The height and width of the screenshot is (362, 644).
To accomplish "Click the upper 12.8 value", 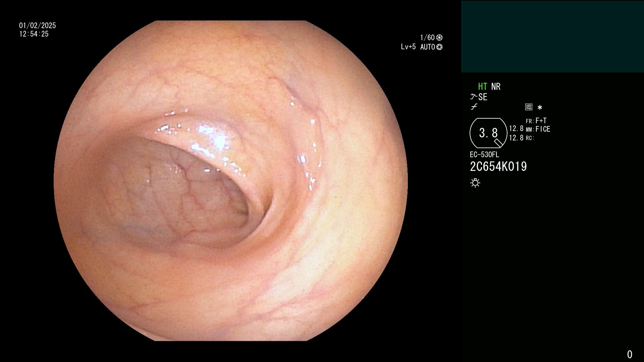I will 516,129.
